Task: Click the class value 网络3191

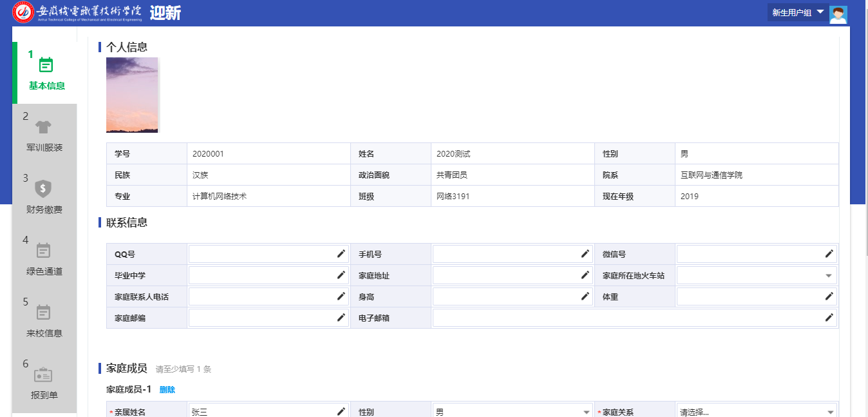Action: (x=453, y=197)
